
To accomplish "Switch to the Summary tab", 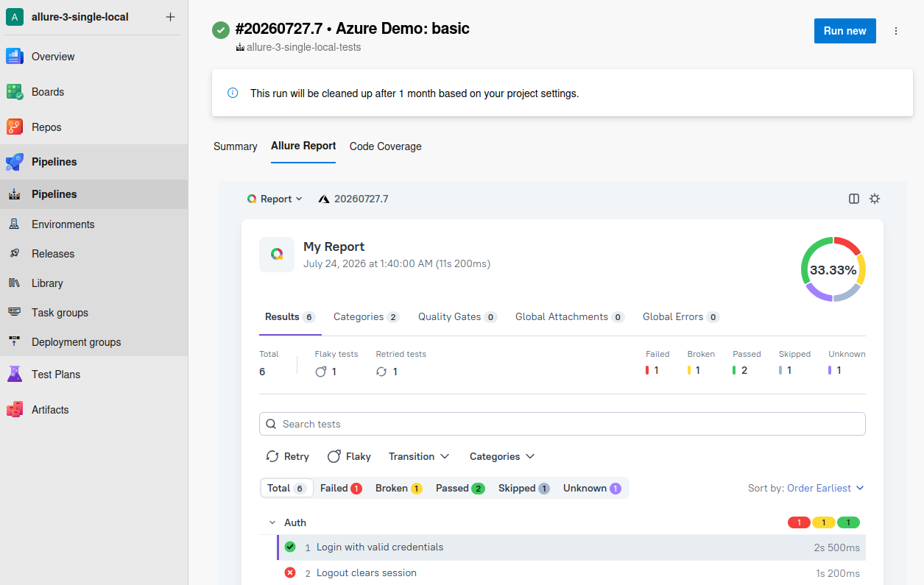I will pos(236,146).
